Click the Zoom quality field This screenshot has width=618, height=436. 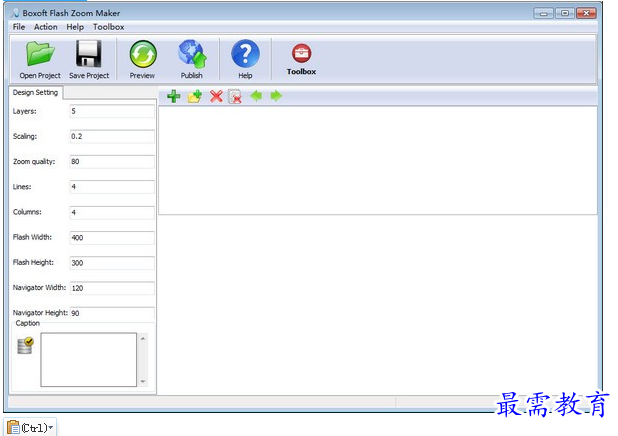112,162
